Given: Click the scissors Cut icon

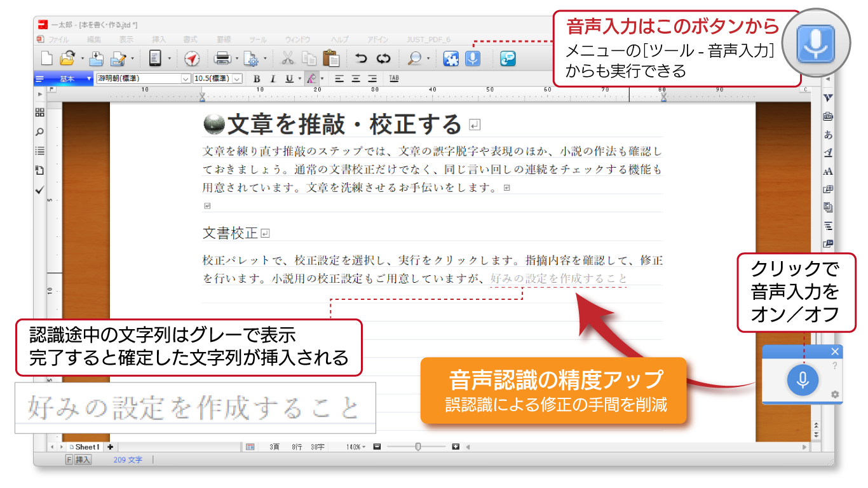Looking at the screenshot, I should 287,59.
